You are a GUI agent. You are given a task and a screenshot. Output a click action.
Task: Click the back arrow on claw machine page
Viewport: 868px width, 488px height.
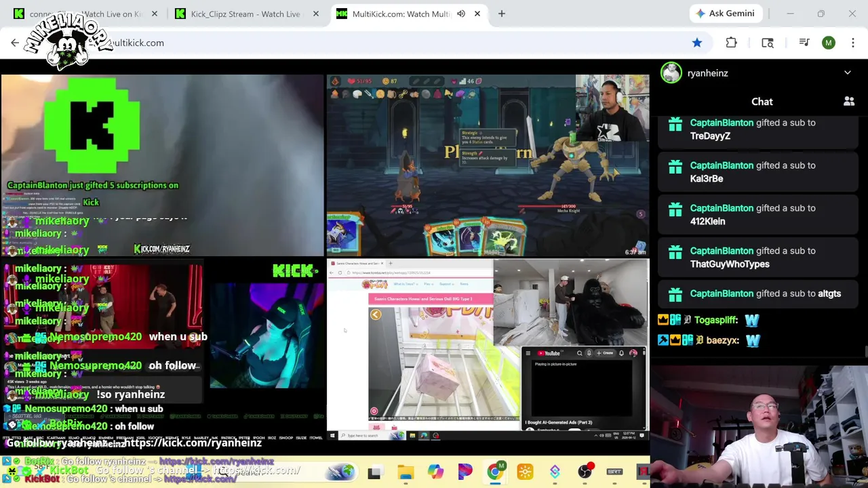pos(376,314)
